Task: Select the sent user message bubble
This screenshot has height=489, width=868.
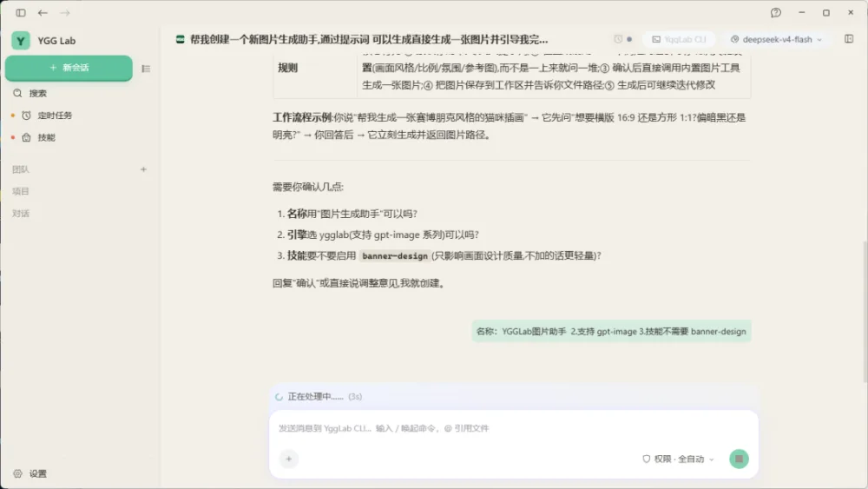Action: point(611,331)
